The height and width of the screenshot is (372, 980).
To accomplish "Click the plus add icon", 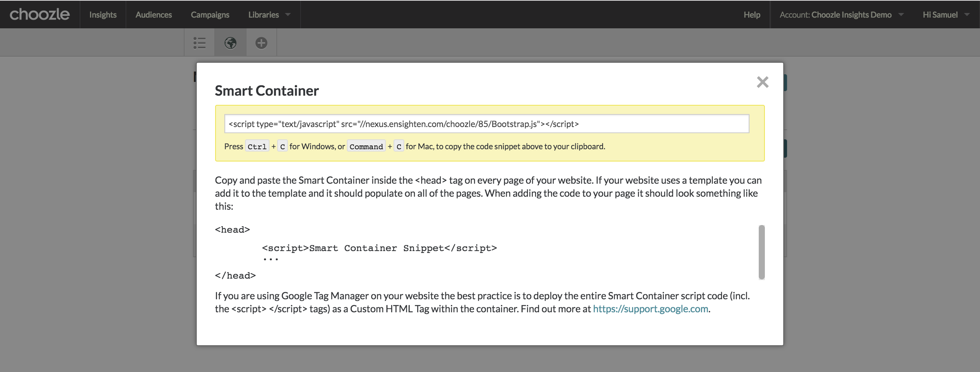I will (261, 43).
